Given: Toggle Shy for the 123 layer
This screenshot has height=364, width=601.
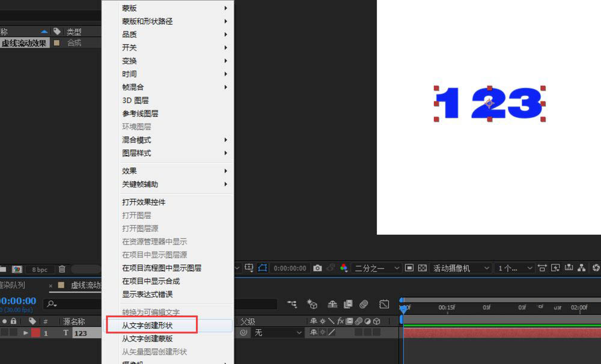Looking at the screenshot, I should click(x=313, y=332).
